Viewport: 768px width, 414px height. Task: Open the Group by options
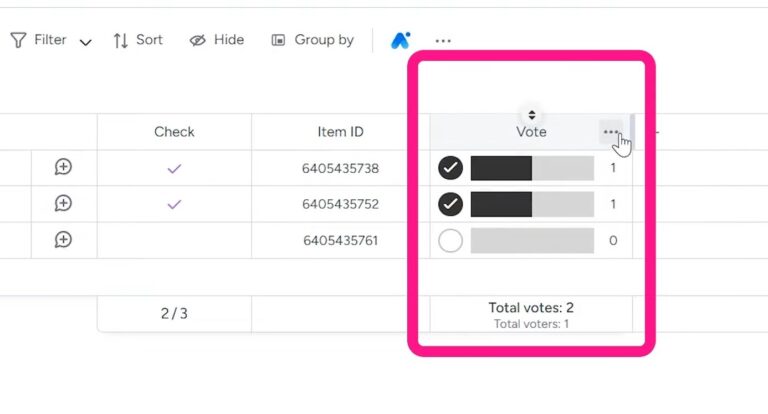pyautogui.click(x=313, y=40)
